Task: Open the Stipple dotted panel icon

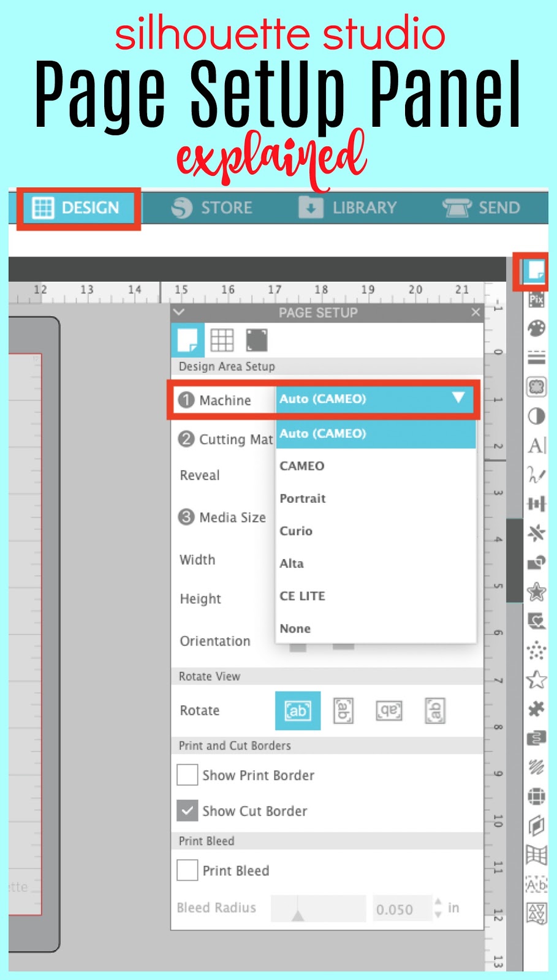Action: (x=536, y=650)
